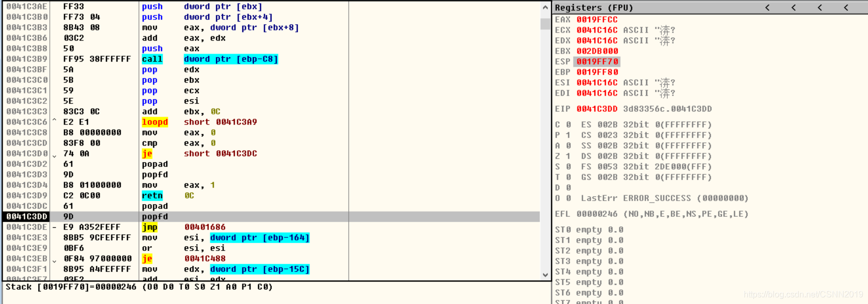Click rightmost arrow in Registers header bar
868x304 pixels.
[846, 7]
